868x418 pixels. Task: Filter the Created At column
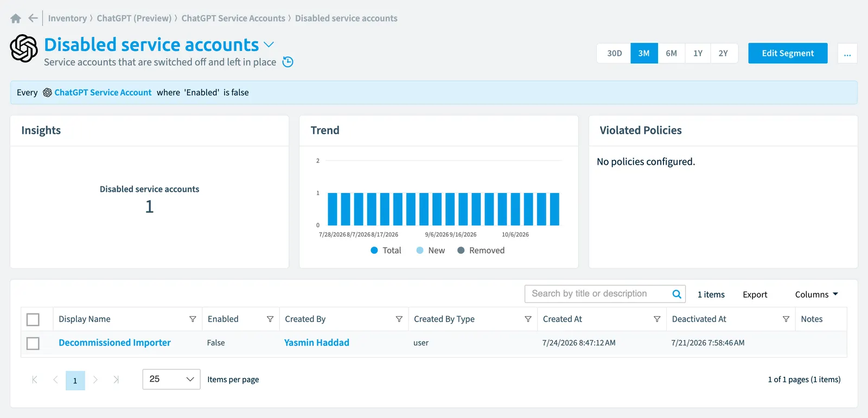point(657,319)
